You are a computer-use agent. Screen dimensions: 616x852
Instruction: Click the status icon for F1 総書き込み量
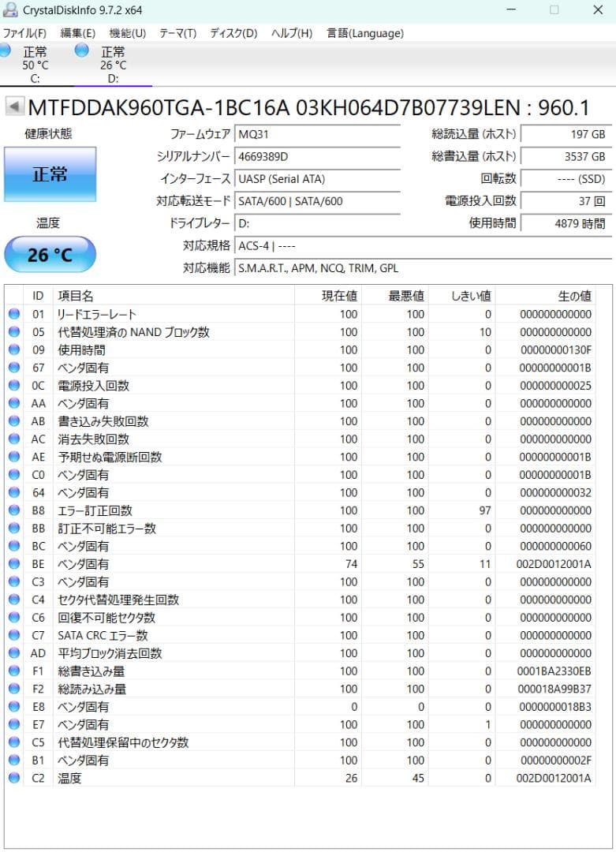click(x=14, y=671)
